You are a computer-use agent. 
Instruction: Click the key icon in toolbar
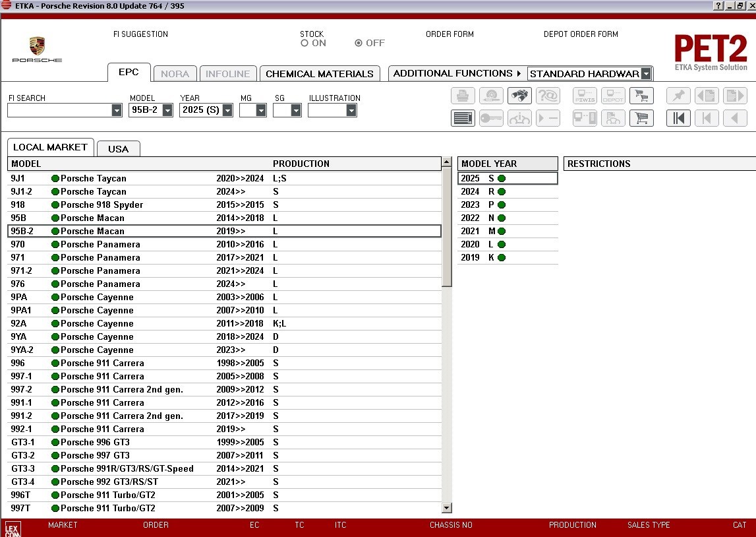pos(491,118)
